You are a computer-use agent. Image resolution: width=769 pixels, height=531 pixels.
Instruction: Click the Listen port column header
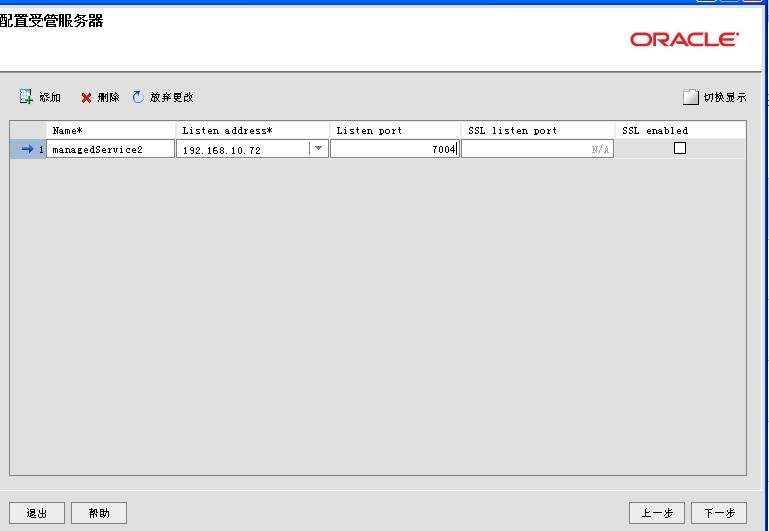[395, 130]
